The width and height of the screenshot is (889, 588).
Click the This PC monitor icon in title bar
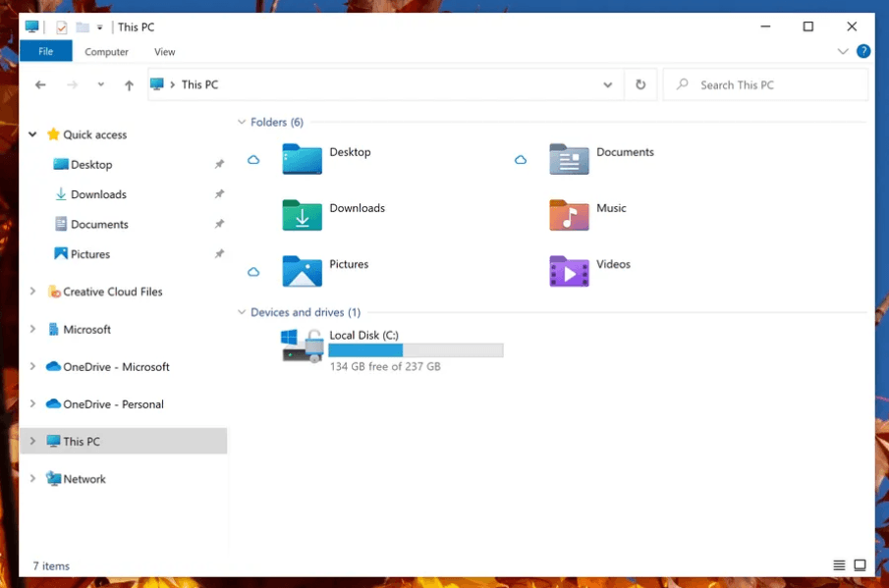[31, 27]
